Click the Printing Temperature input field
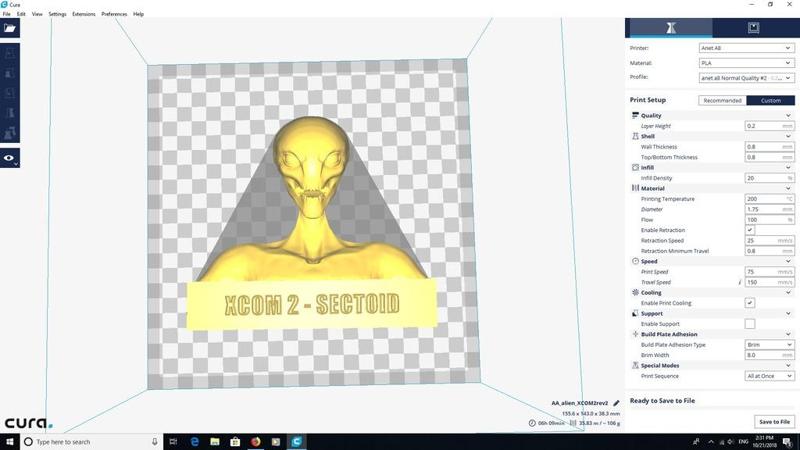The image size is (800, 450). 769,199
